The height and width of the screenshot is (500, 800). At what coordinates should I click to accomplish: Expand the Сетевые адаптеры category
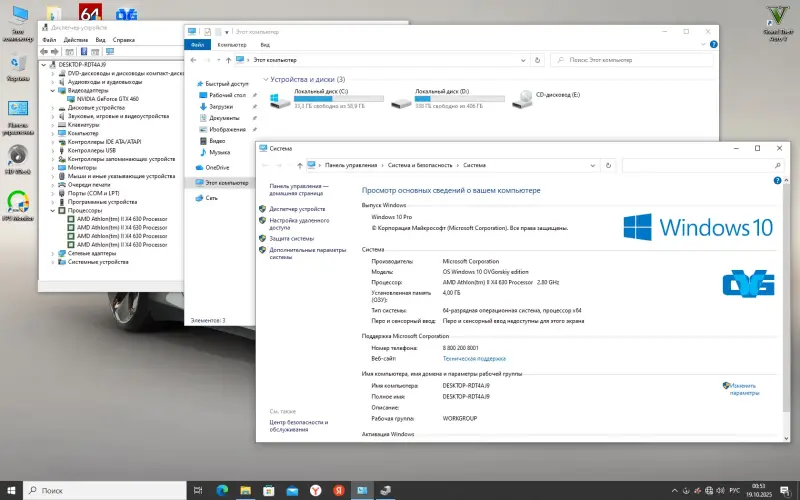pos(56,253)
